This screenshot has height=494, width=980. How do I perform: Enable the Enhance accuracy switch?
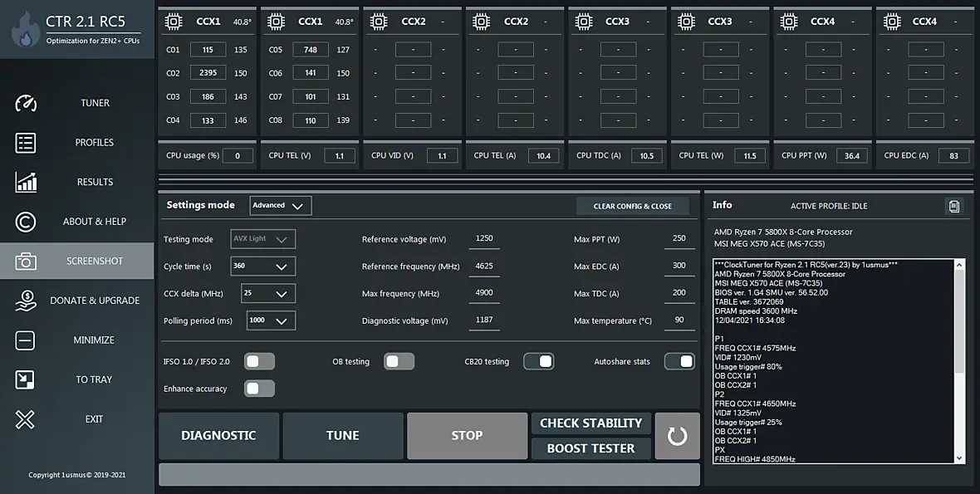pos(259,389)
